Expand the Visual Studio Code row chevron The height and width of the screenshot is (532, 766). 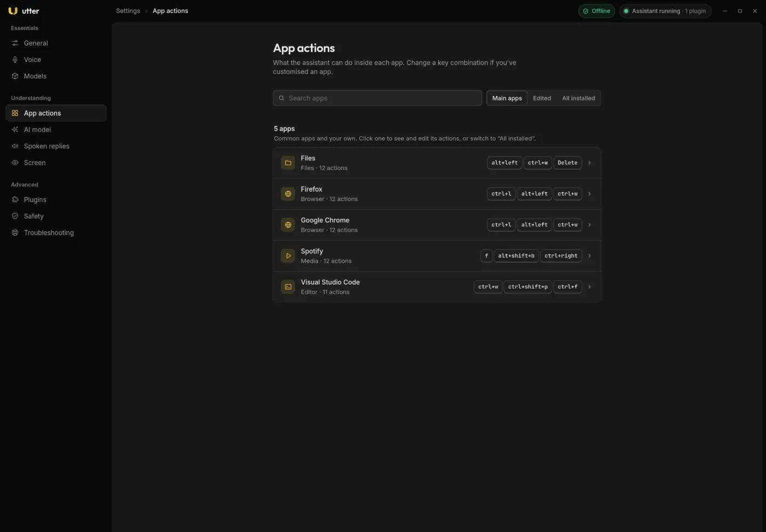pyautogui.click(x=589, y=287)
